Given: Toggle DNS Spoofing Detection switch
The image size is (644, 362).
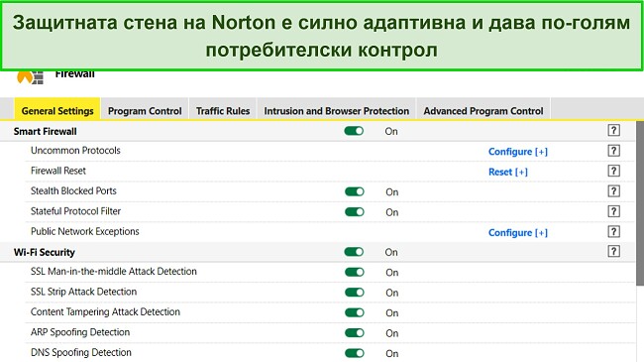Looking at the screenshot, I should pos(355,353).
